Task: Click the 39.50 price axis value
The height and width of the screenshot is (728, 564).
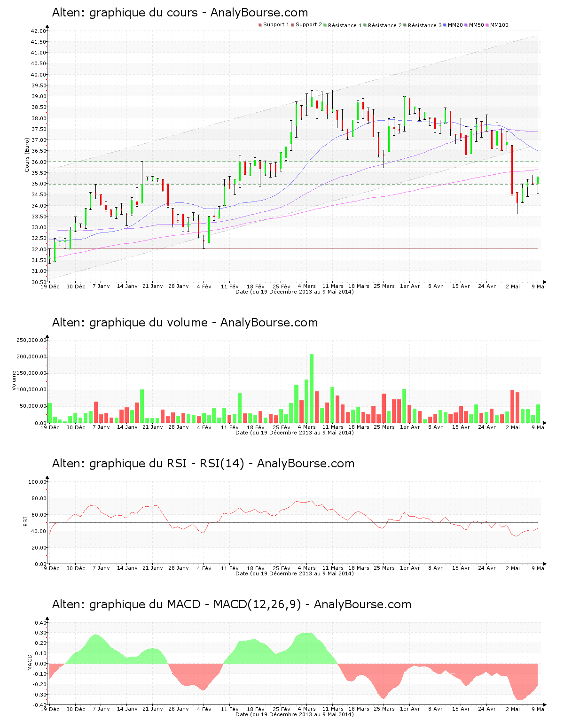Action: (x=39, y=85)
